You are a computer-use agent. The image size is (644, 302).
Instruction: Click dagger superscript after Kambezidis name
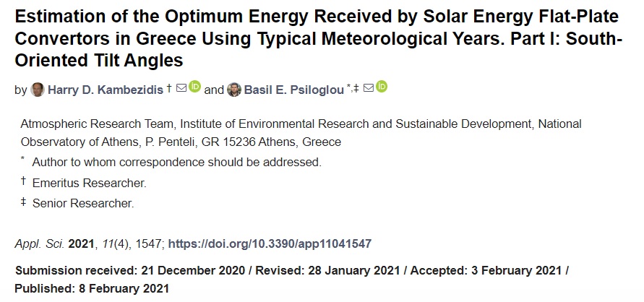click(x=168, y=88)
